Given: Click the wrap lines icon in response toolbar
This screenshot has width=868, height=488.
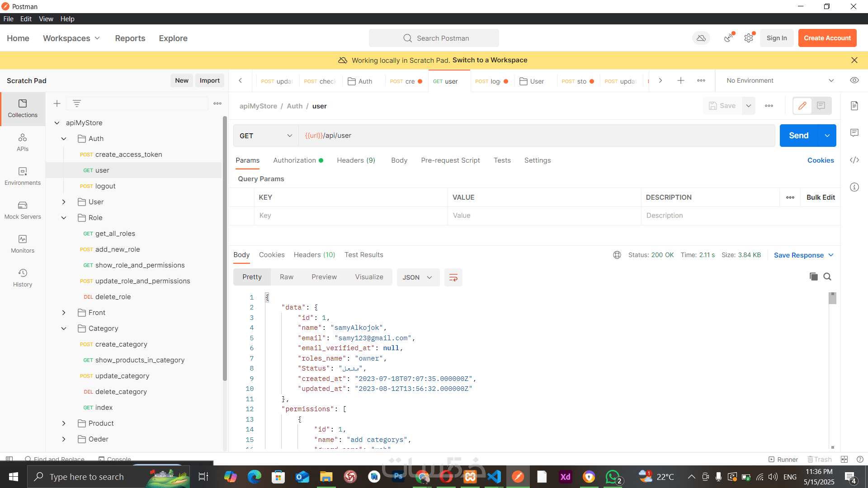Looking at the screenshot, I should click(x=453, y=277).
